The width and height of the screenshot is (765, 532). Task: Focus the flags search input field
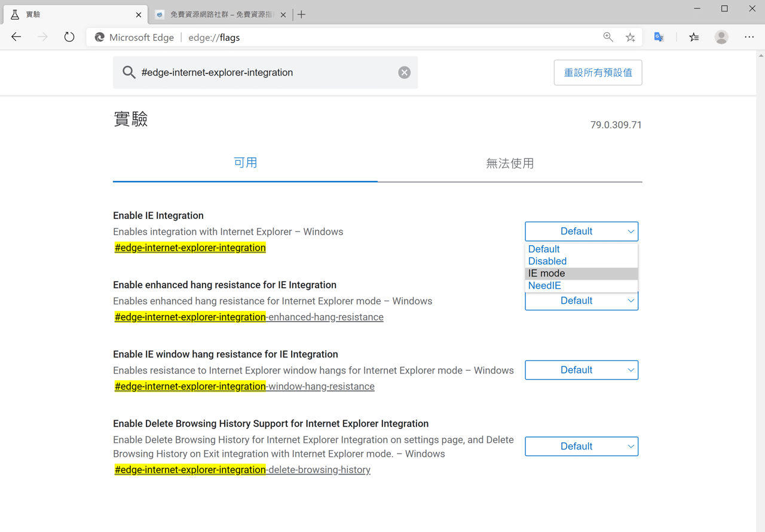click(266, 72)
